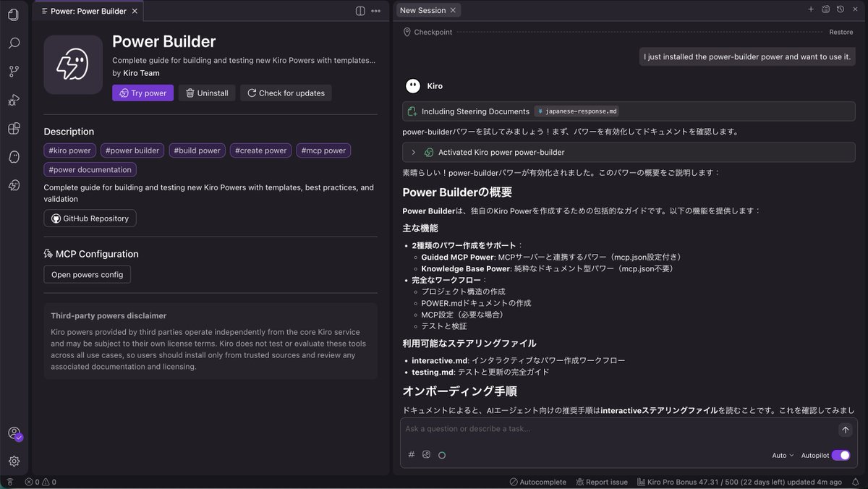Focus the Ask a question input field
Image resolution: width=868 pixels, height=489 pixels.
[x=619, y=429]
